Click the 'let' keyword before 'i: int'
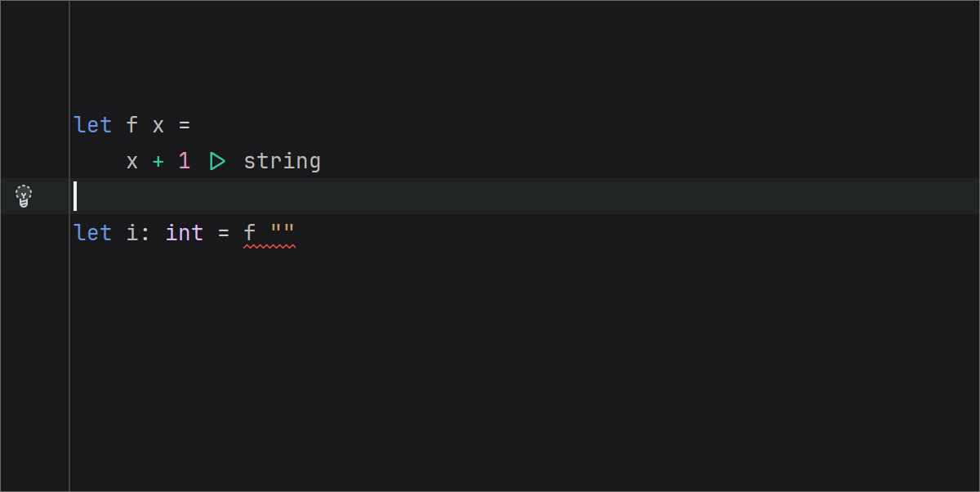 (x=92, y=233)
